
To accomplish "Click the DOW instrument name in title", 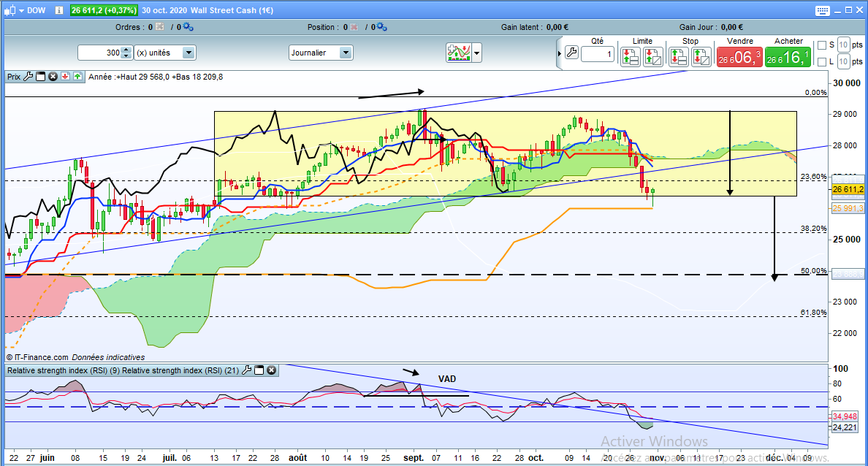I will pyautogui.click(x=37, y=10).
